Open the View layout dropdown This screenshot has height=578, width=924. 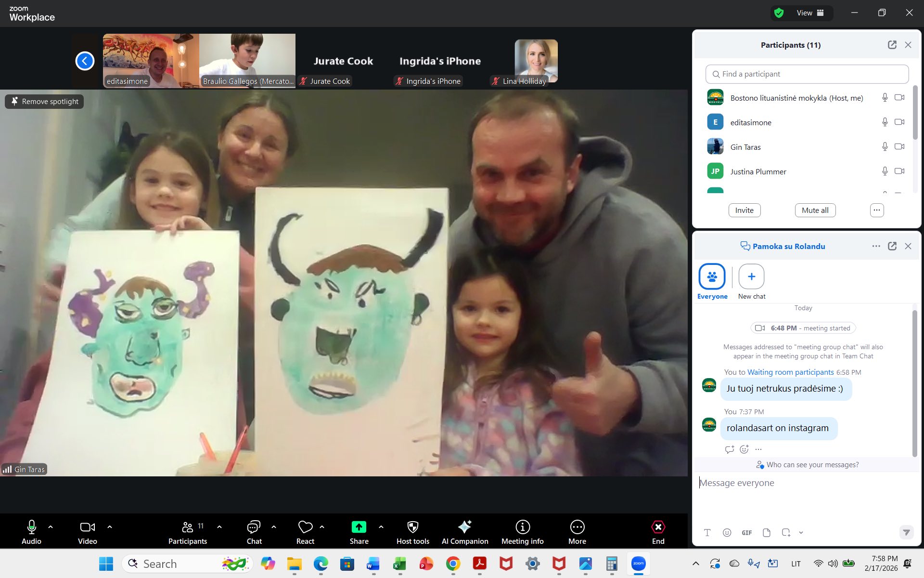click(x=810, y=13)
